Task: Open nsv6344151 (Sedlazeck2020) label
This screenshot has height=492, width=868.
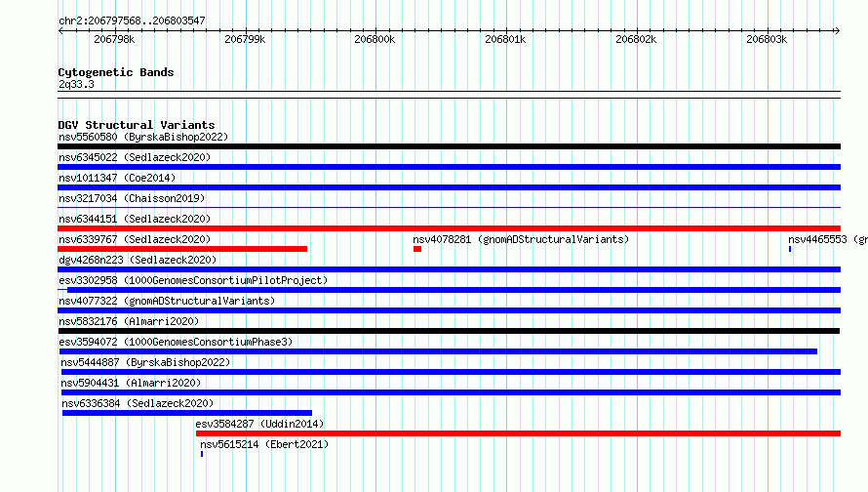Action: tap(135, 219)
